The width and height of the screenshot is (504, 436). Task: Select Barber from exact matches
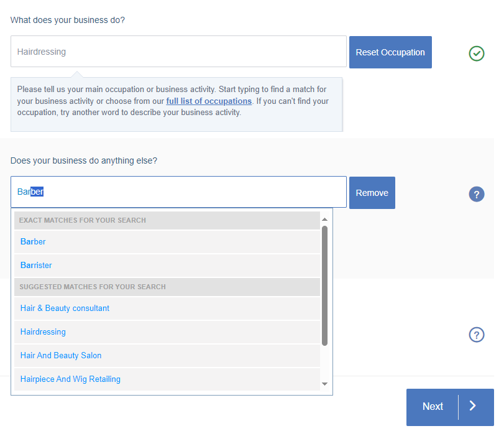point(167,242)
